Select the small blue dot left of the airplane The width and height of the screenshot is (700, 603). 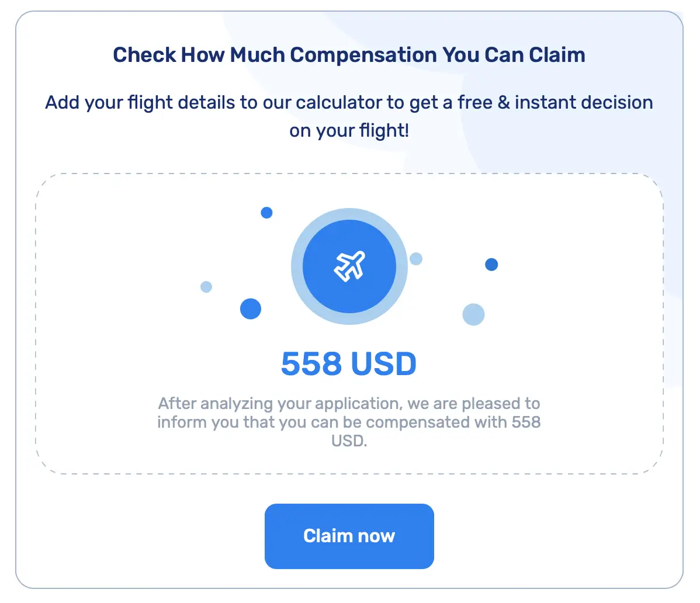point(250,309)
